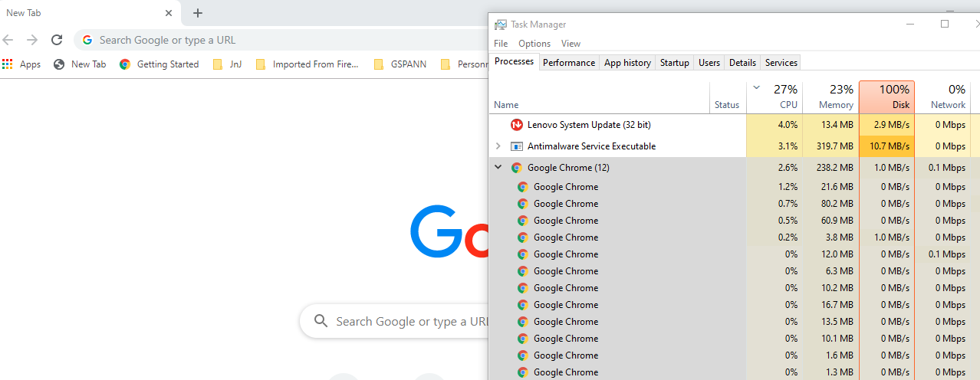Expand the Antimalware Service Executable row
The image size is (980, 380).
498,146
